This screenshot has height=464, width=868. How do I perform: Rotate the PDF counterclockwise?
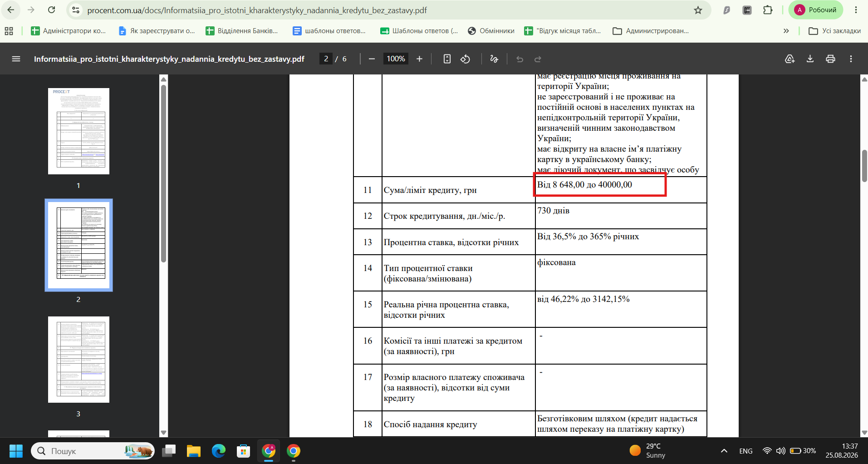466,59
